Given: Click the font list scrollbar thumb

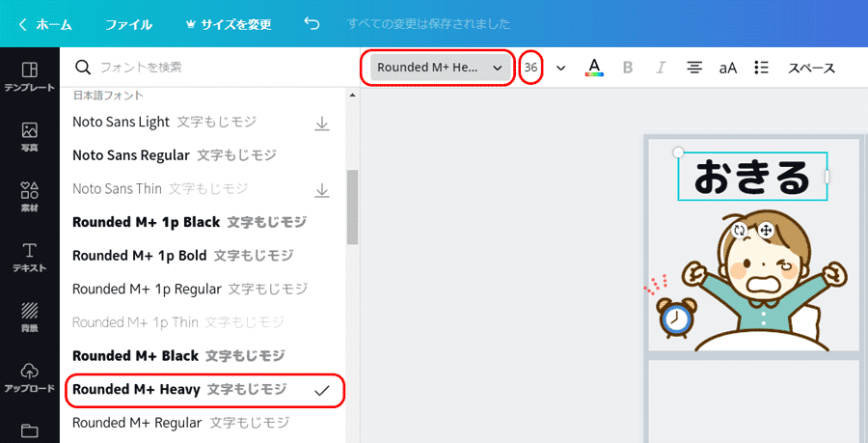Looking at the screenshot, I should click(x=352, y=208).
